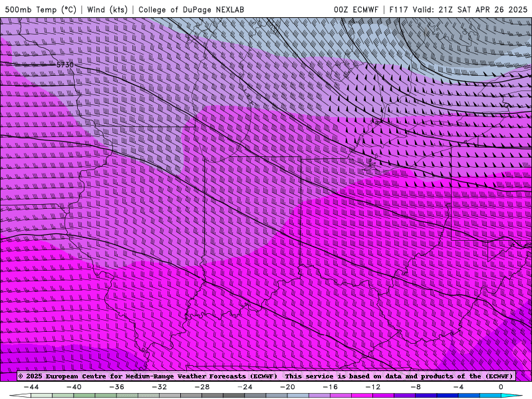The height and width of the screenshot is (399, 532).
Task: Click the -28 label on the color scale
Action: [202, 387]
